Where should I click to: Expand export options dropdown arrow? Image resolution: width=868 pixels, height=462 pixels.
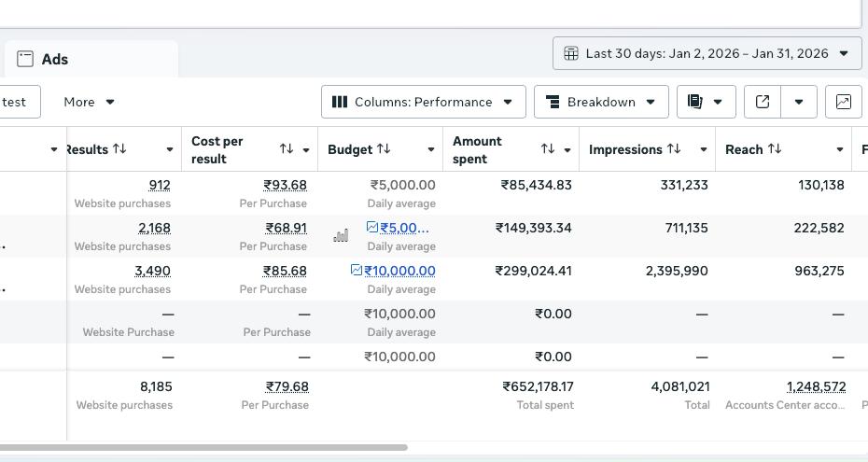(x=799, y=102)
